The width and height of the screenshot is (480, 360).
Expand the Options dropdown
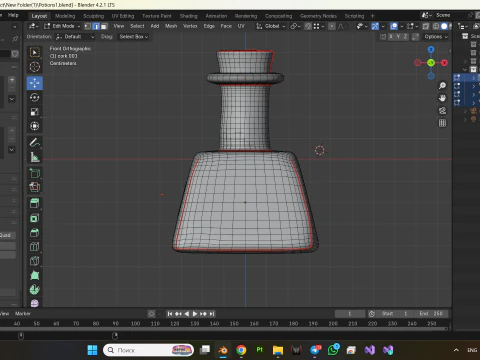[x=436, y=37]
